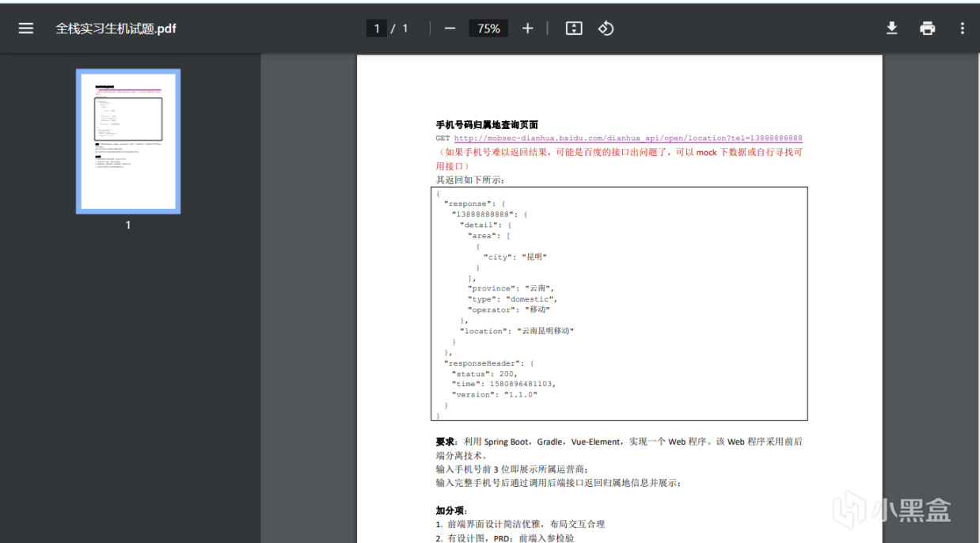Click the JSON key "13888888888"
Image resolution: width=980 pixels, height=543 pixels.
[x=484, y=214]
